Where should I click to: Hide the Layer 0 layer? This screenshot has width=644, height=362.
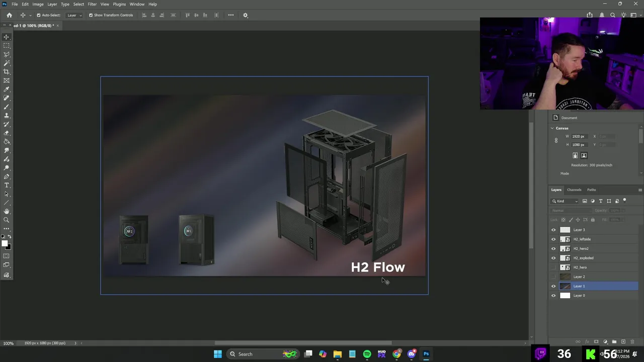(x=554, y=296)
